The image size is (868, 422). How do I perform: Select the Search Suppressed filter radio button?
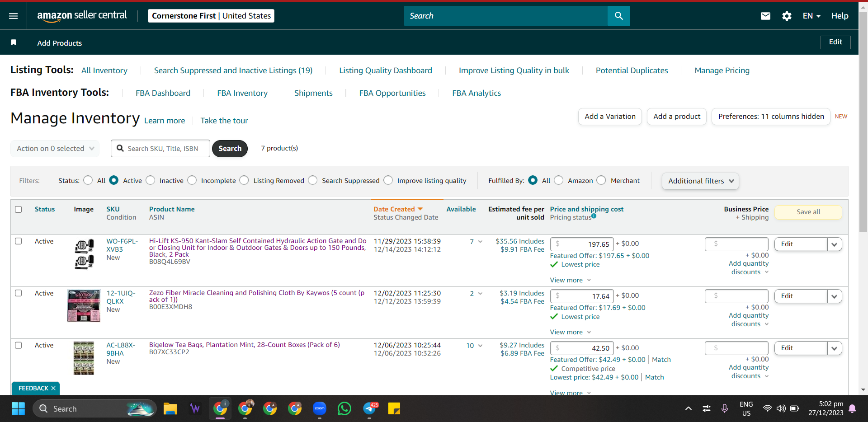point(313,180)
